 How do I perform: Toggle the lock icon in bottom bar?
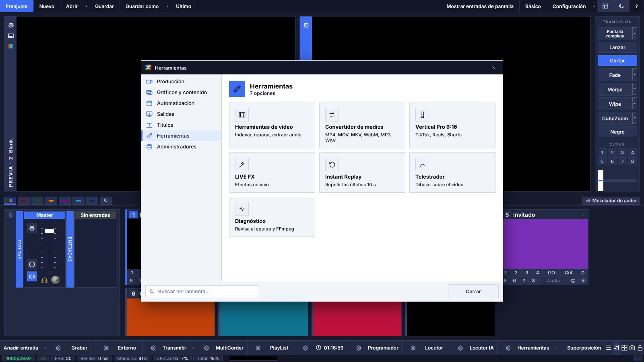coord(640,348)
